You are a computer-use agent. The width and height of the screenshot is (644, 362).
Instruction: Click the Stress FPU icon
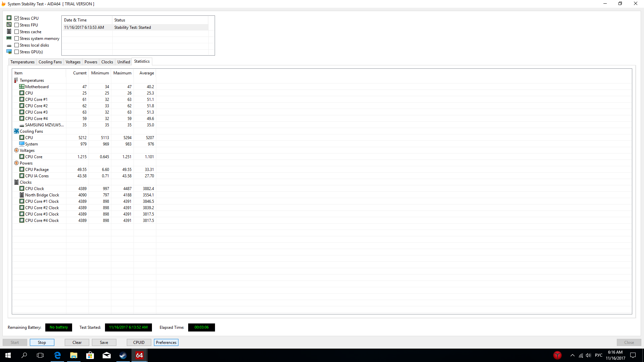(9, 25)
